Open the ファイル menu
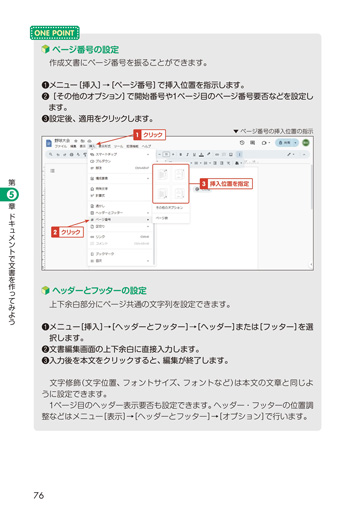The image size is (361, 510). [x=61, y=146]
